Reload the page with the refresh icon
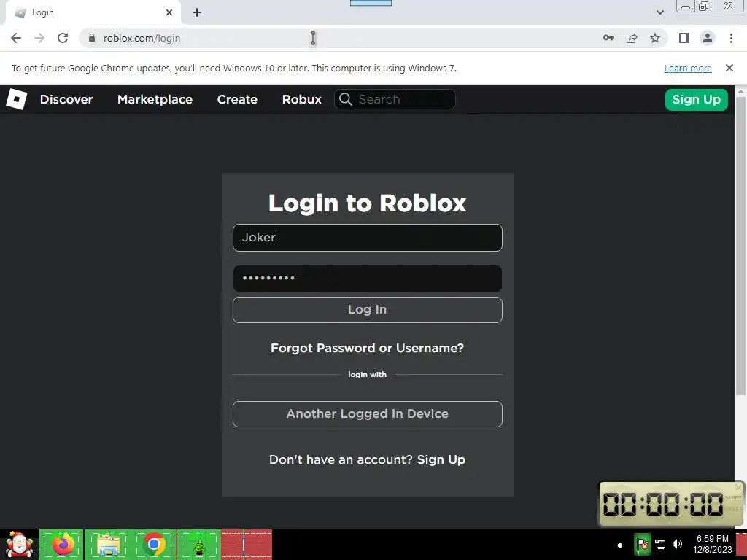 point(63,38)
